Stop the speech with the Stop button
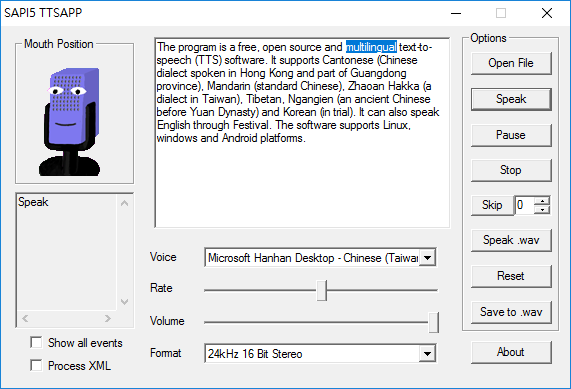571x389 pixels. tap(511, 170)
